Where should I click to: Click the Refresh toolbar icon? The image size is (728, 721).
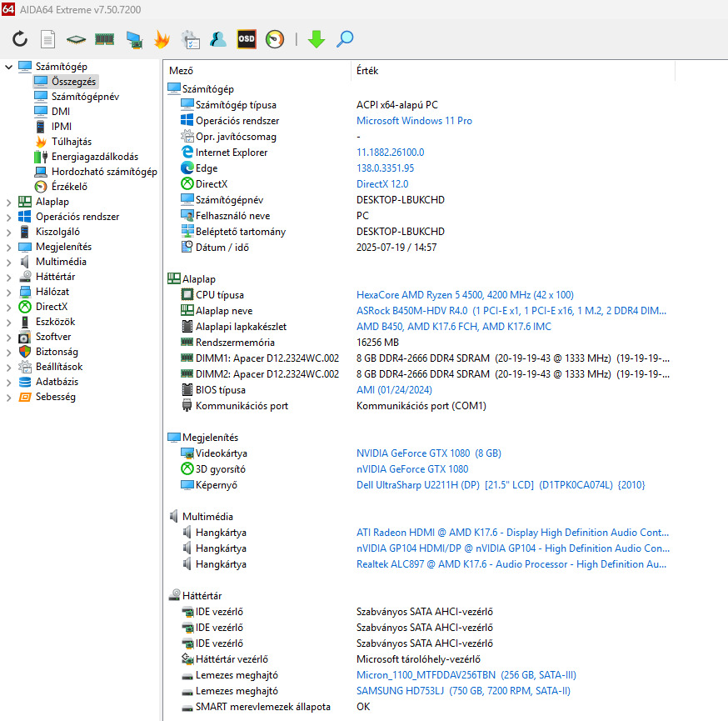coord(19,39)
